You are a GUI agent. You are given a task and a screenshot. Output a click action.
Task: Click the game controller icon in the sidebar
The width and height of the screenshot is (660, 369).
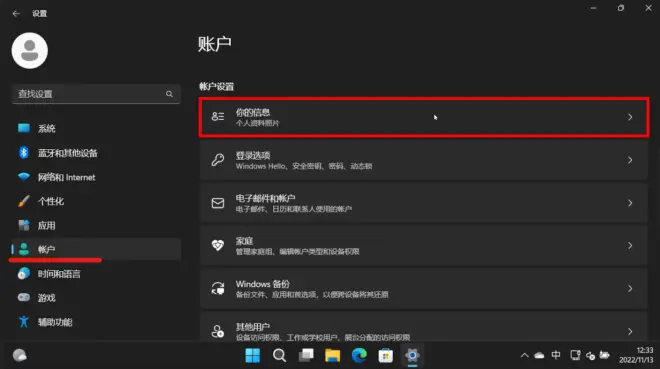(24, 297)
